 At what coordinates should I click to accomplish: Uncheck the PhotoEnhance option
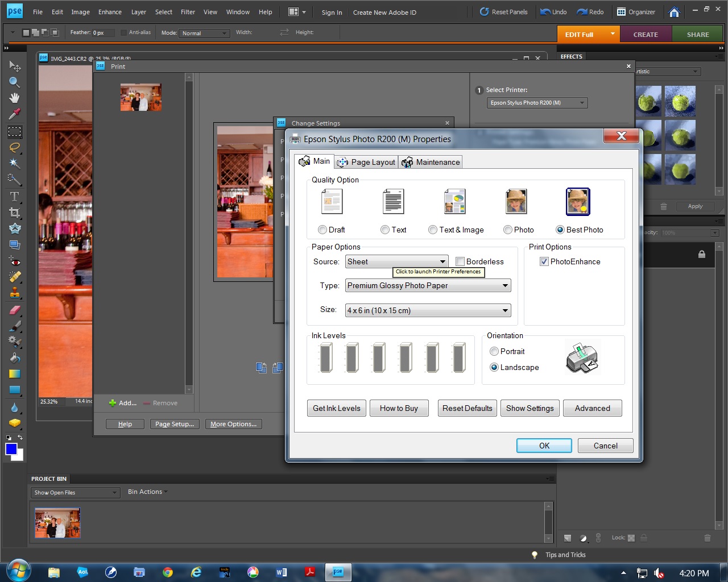pyautogui.click(x=544, y=261)
